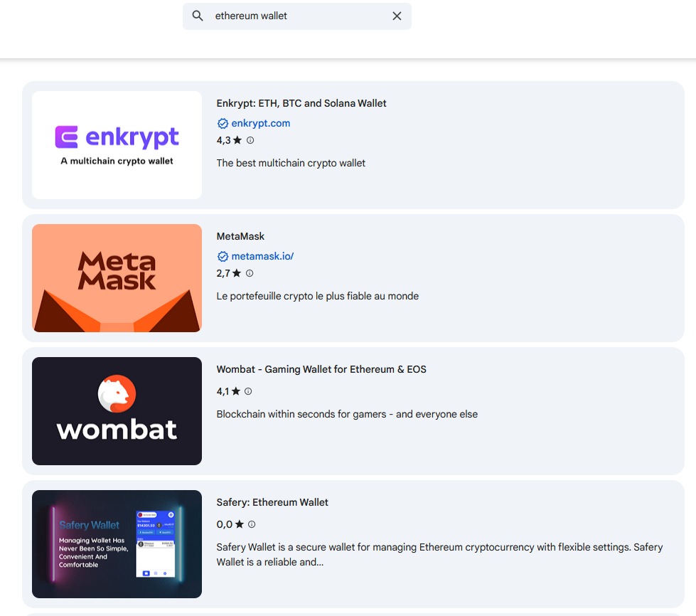Open 'Wombat - Gaming Wallet for Ethereum & EOS'
The width and height of the screenshot is (696, 616).
pos(321,369)
